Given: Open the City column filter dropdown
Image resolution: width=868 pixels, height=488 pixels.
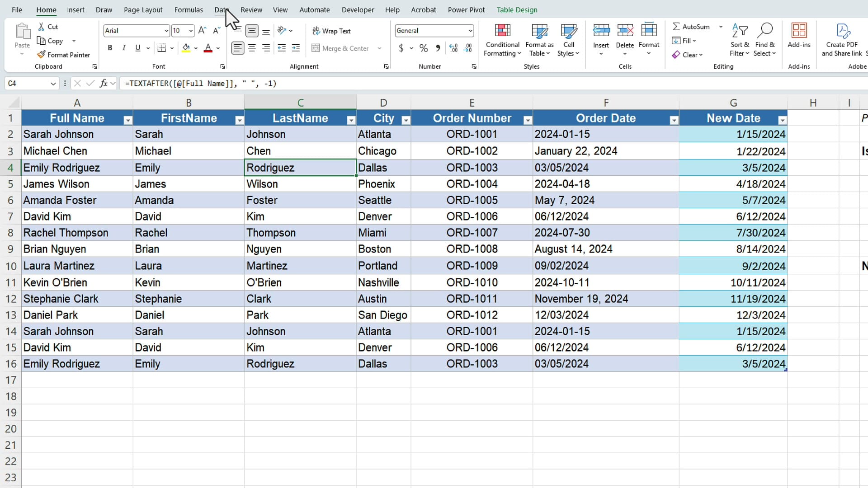Looking at the screenshot, I should point(406,120).
